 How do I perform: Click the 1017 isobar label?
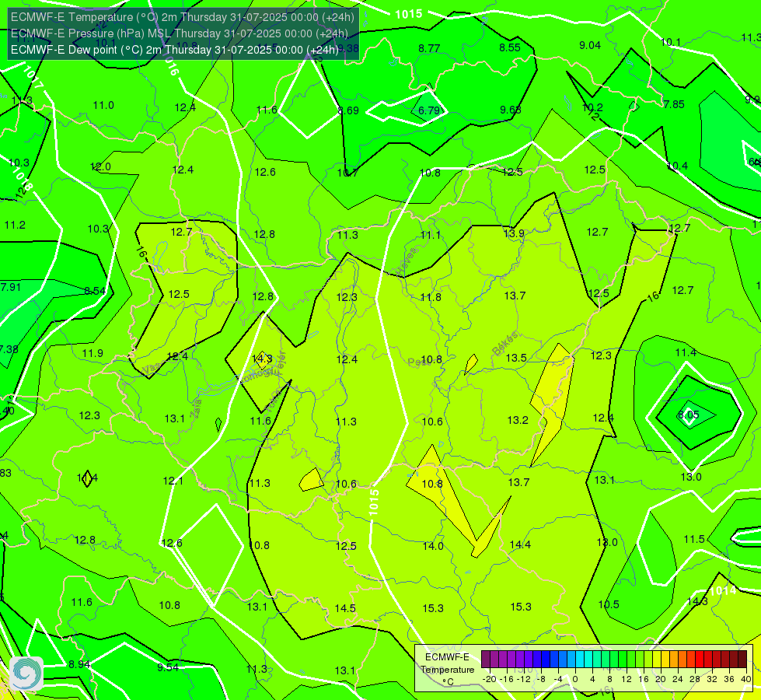[x=33, y=78]
